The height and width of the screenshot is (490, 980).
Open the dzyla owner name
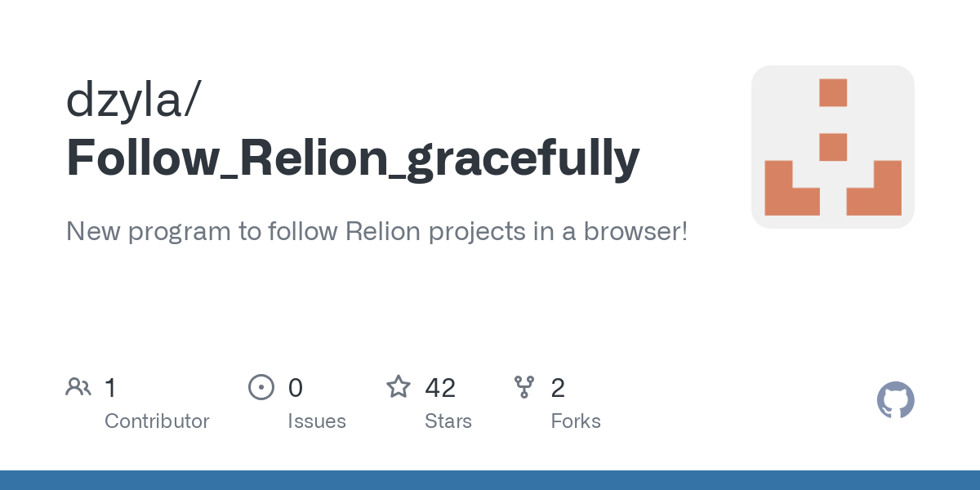[x=130, y=100]
